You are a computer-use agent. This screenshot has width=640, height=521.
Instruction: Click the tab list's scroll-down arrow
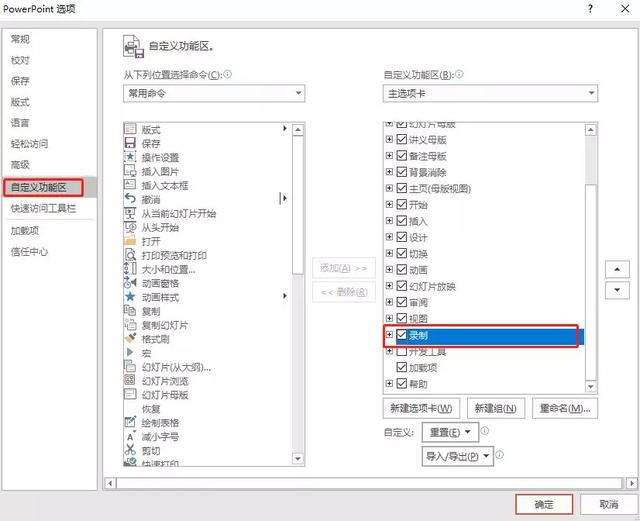[x=591, y=386]
